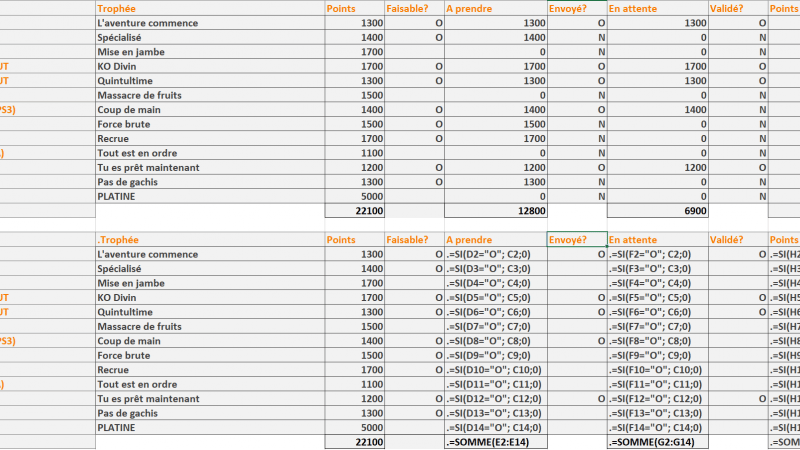800x450 pixels.
Task: Select the formula cell =SI(D2="O"; C2;0)
Action: (x=496, y=254)
